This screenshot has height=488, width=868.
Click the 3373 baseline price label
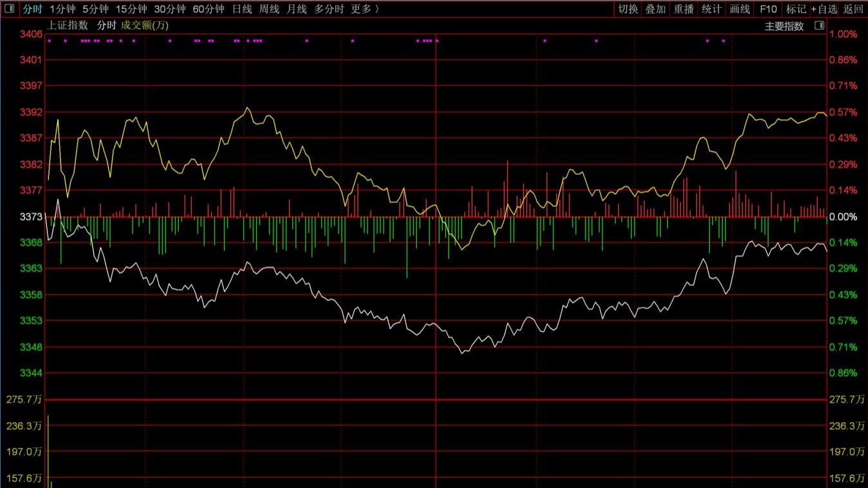[x=32, y=217]
